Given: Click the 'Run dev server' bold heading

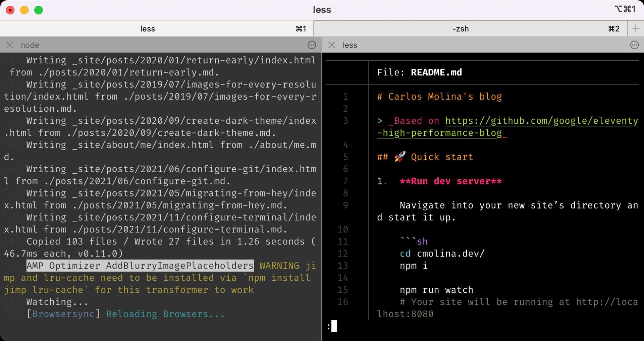Looking at the screenshot, I should pyautogui.click(x=450, y=181).
